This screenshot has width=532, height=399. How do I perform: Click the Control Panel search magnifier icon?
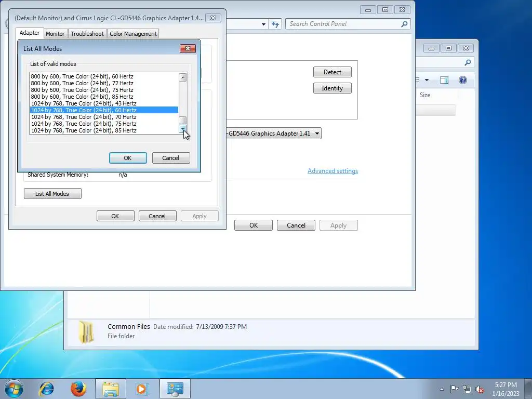(x=404, y=24)
